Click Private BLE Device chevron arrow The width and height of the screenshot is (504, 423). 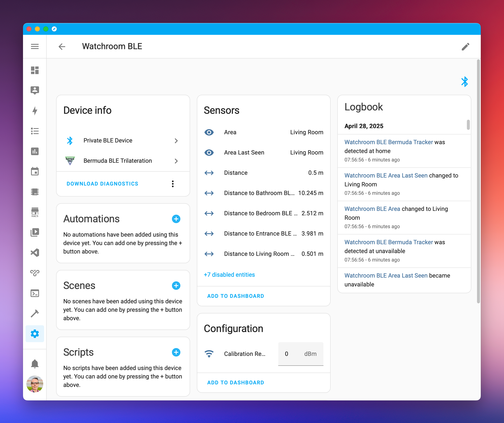pyautogui.click(x=176, y=141)
